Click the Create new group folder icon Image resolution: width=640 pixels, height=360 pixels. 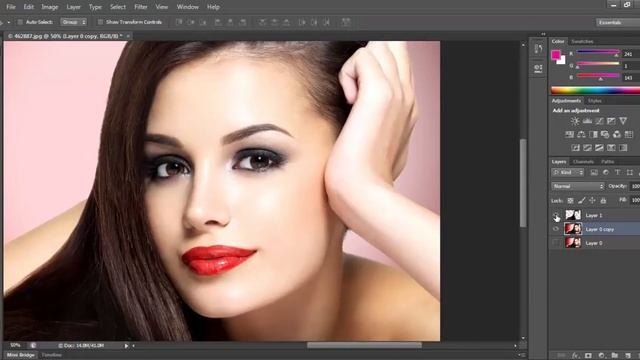[615, 356]
